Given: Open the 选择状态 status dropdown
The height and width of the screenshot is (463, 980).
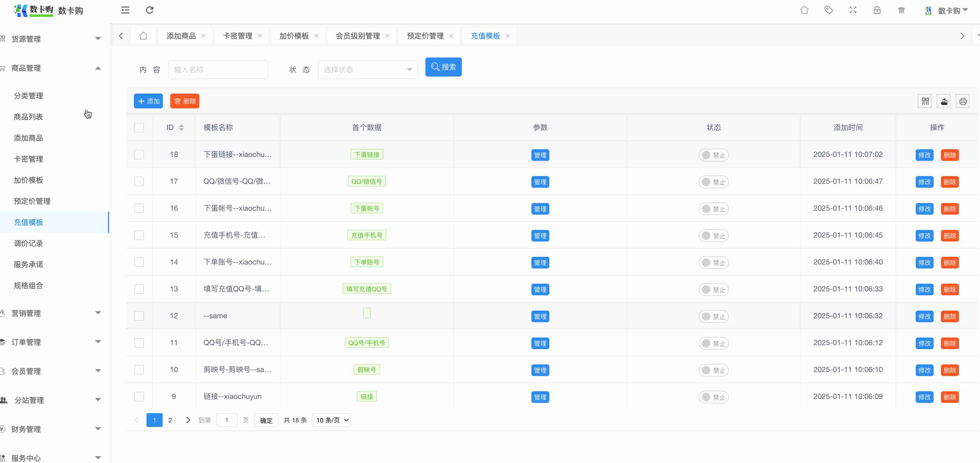Looking at the screenshot, I should coord(367,70).
